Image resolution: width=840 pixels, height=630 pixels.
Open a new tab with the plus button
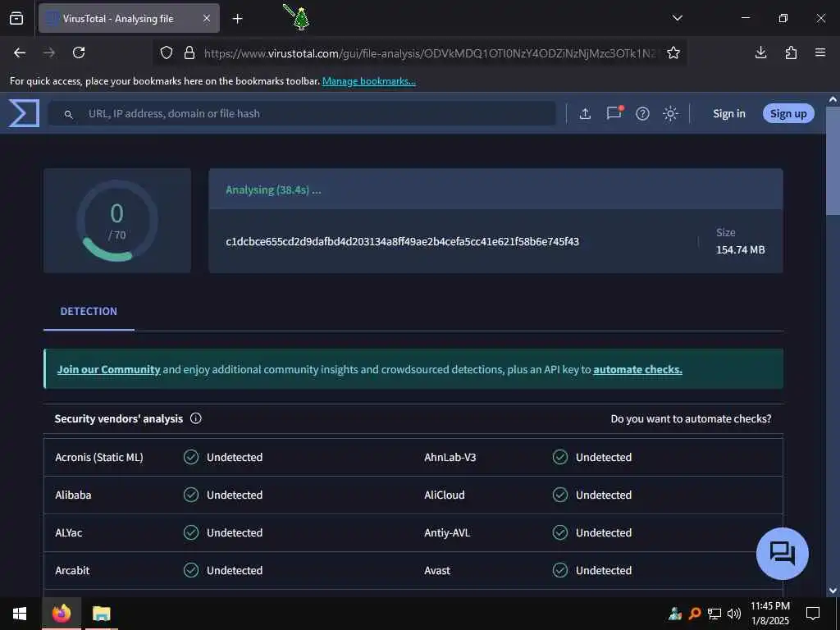coord(238,19)
